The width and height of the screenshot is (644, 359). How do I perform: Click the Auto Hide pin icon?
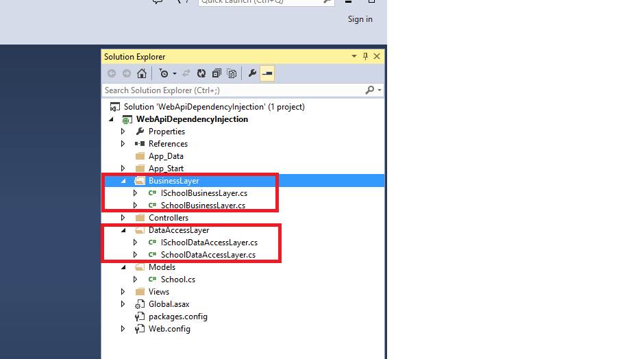(x=366, y=56)
